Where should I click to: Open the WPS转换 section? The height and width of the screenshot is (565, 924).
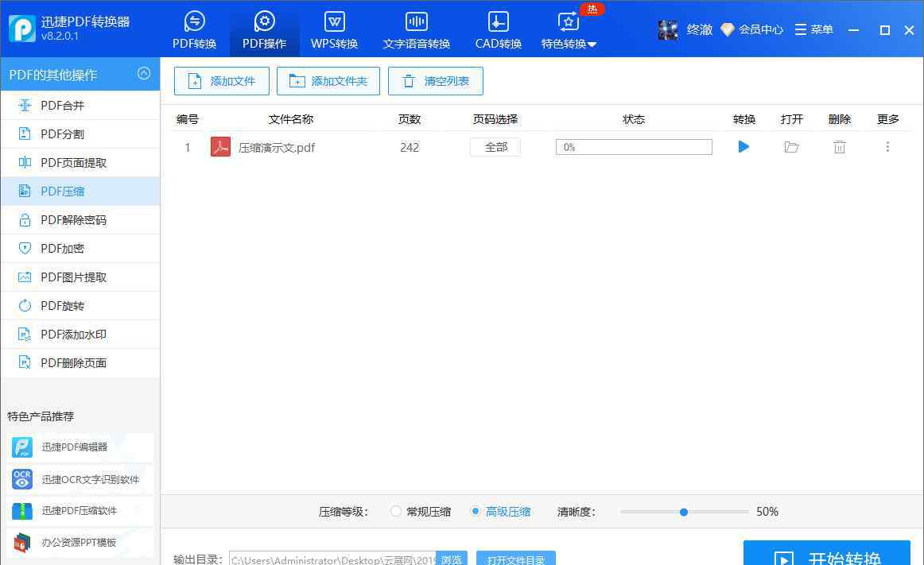334,30
